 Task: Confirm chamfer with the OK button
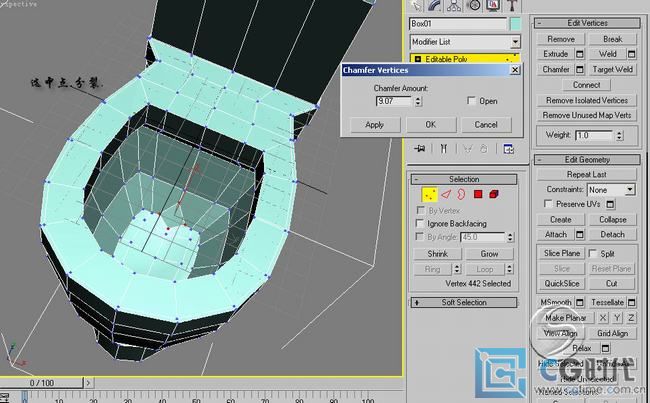[431, 124]
